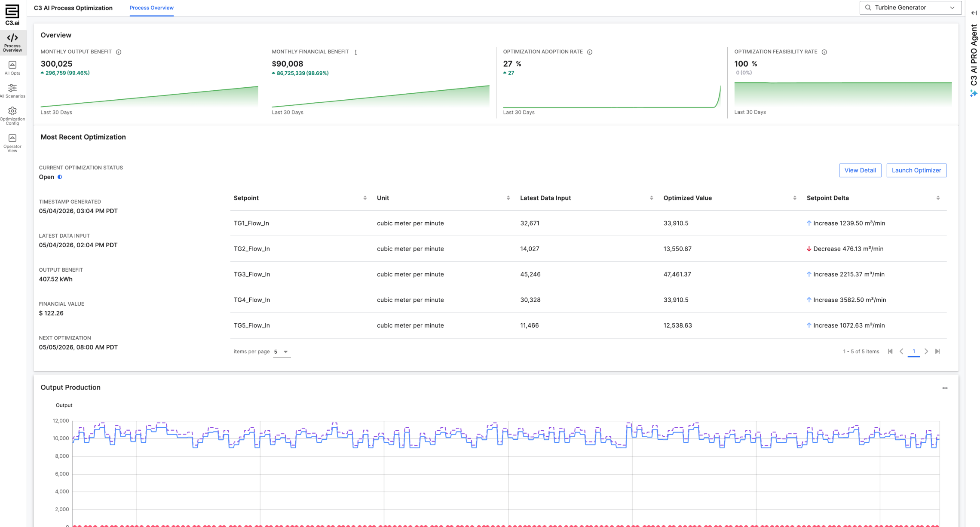Image resolution: width=980 pixels, height=527 pixels.
Task: Click TG5_Flow_In setpoint name
Action: [252, 325]
